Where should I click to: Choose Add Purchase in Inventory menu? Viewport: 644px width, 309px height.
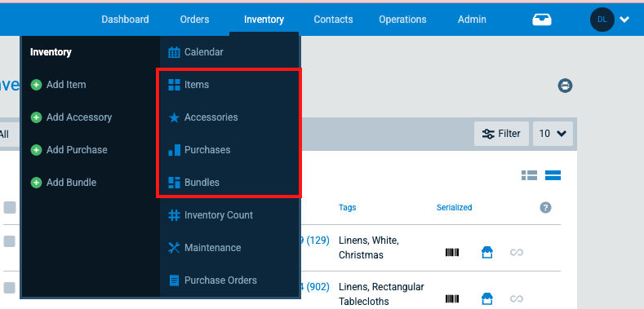pos(77,150)
